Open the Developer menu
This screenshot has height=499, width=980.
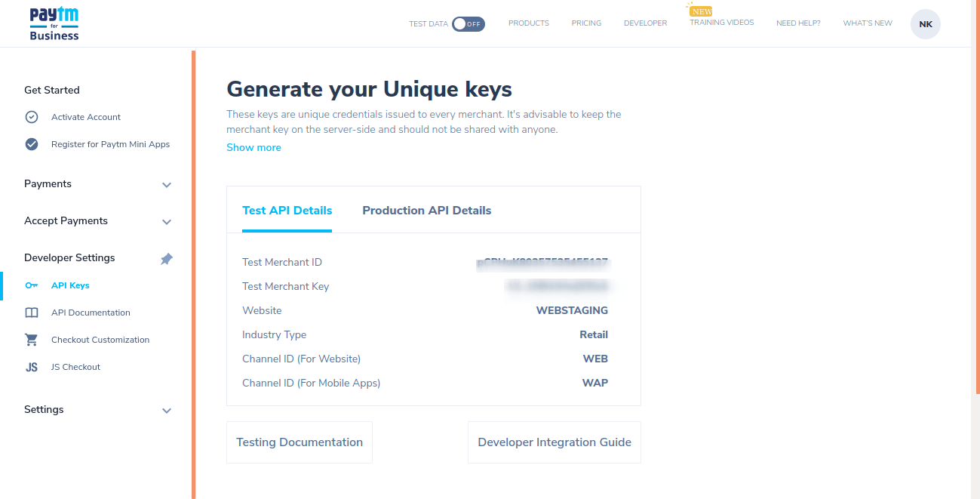(645, 23)
